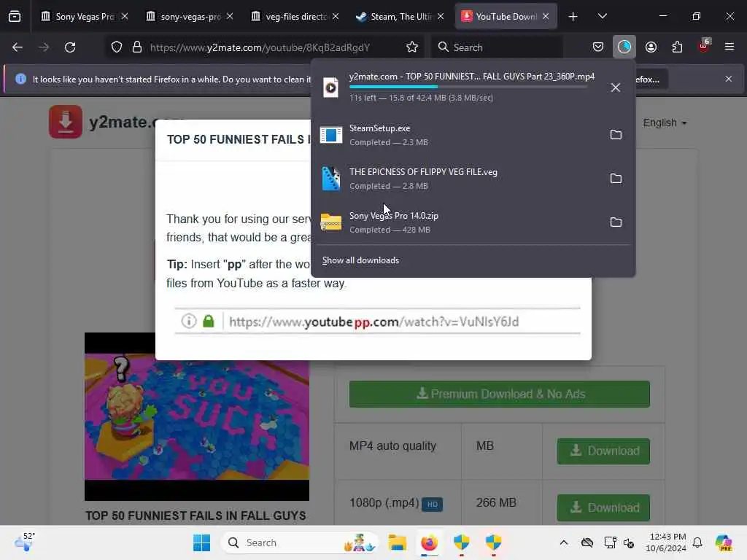Close the YouTube Downloader tab
The height and width of the screenshot is (560, 747).
546,16
